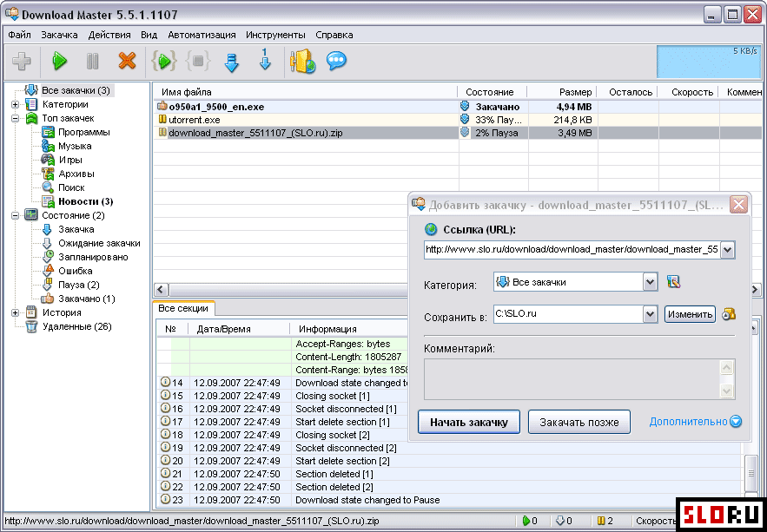
Task: Open the Действия menu
Action: coord(109,36)
